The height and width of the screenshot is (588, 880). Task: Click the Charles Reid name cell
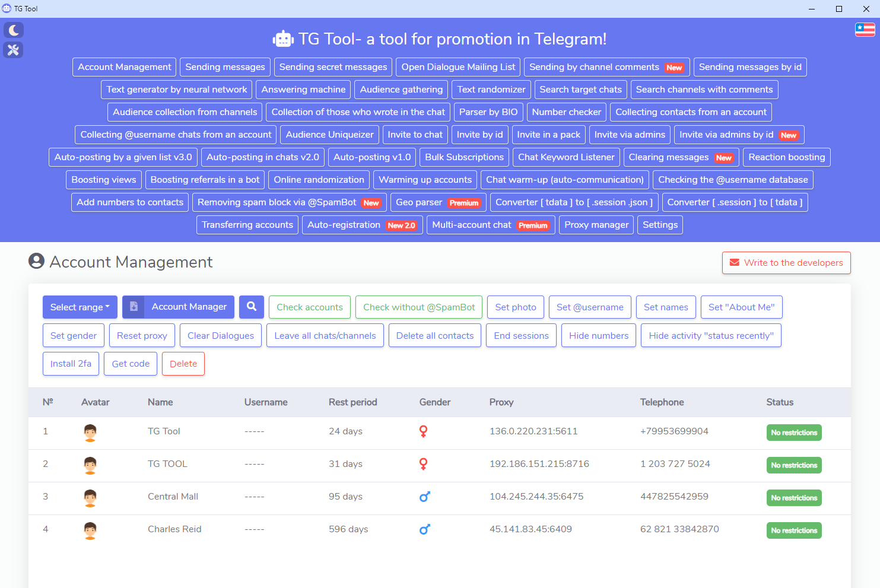pyautogui.click(x=174, y=529)
